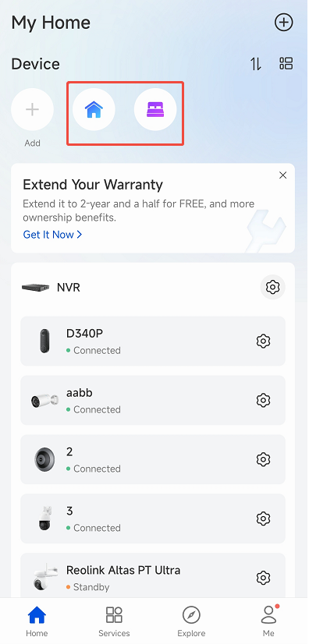Open device sort order arrows icon

coord(256,64)
